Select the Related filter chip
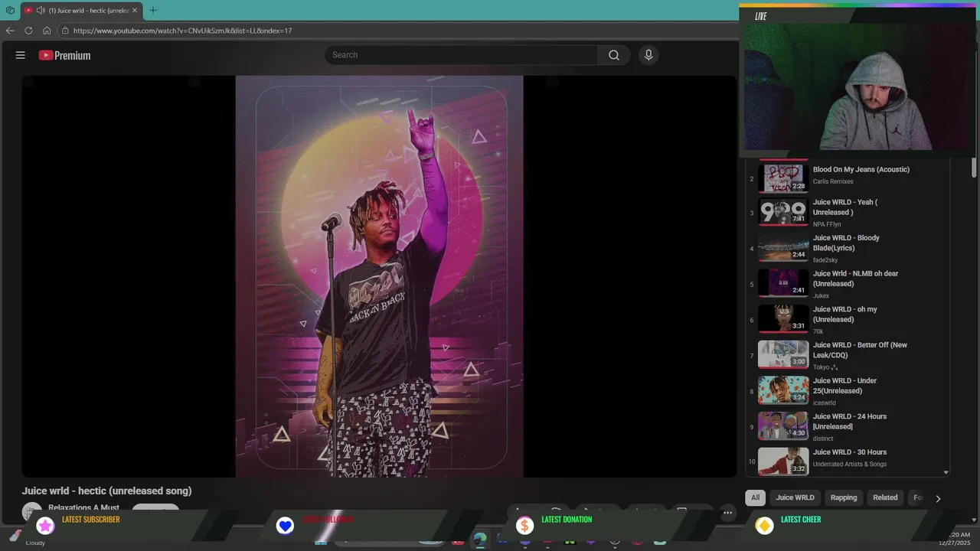This screenshot has height=551, width=980. (885, 497)
